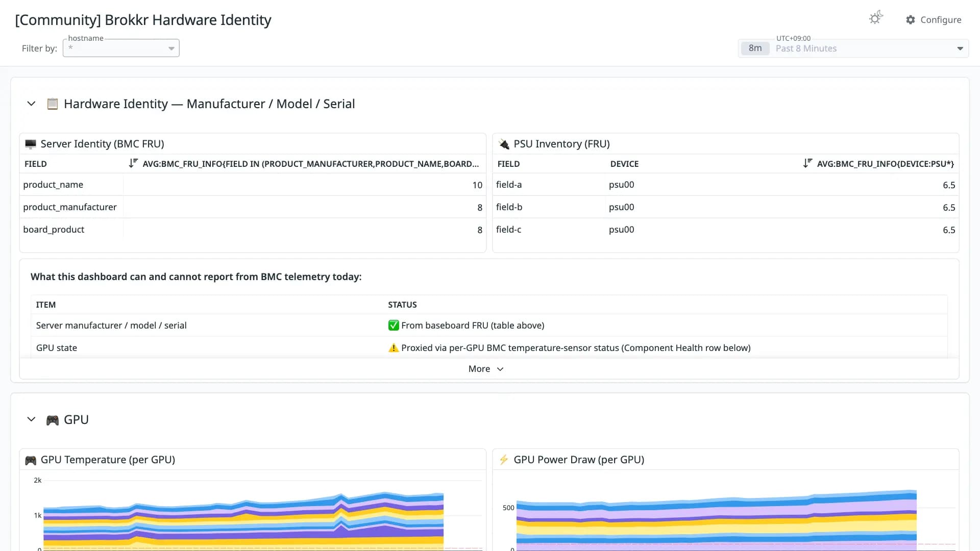
Task: Open the Past 8 Minutes time range dropdown
Action: 853,48
